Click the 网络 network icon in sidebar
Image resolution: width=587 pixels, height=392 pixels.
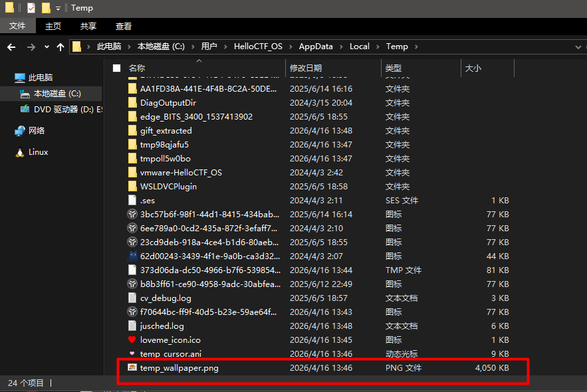coord(20,131)
